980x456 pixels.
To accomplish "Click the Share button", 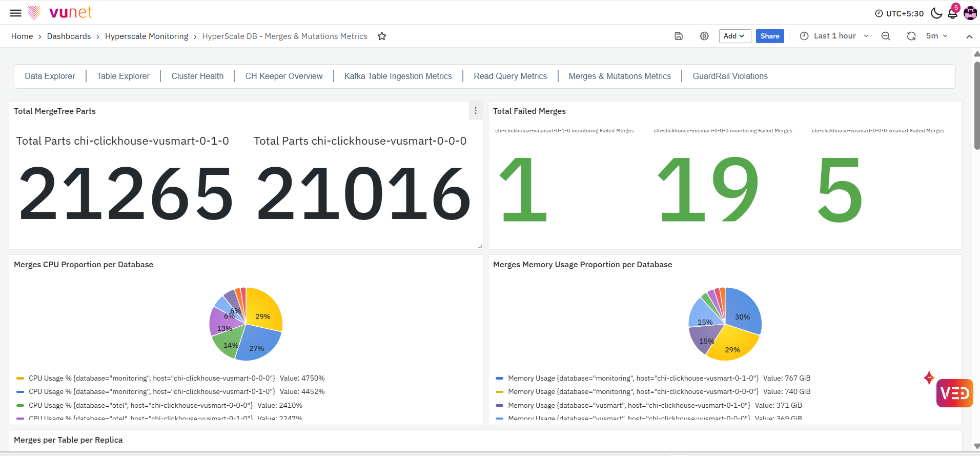I will click(x=770, y=36).
